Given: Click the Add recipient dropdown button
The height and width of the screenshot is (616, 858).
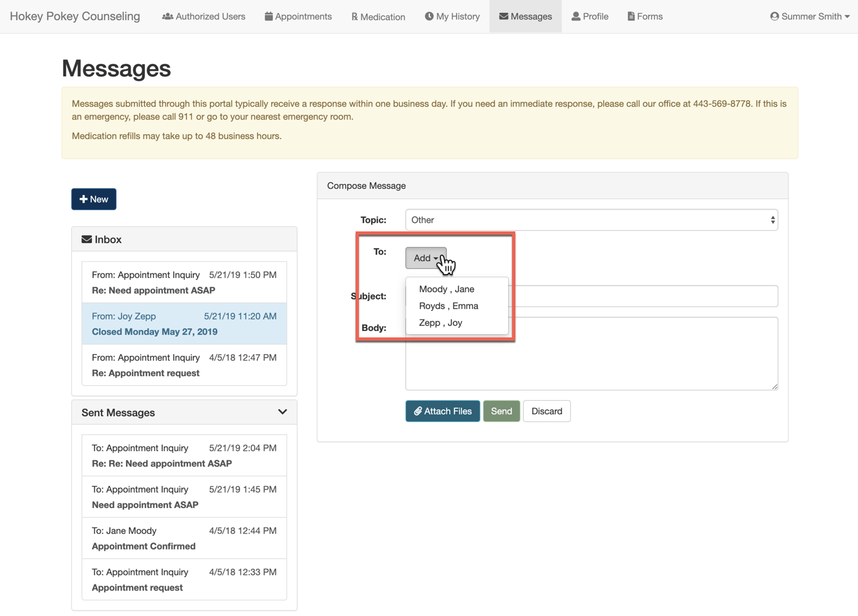Looking at the screenshot, I should 425,258.
